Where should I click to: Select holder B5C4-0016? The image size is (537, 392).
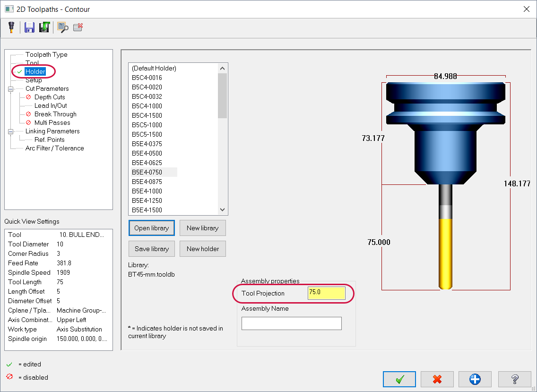147,78
